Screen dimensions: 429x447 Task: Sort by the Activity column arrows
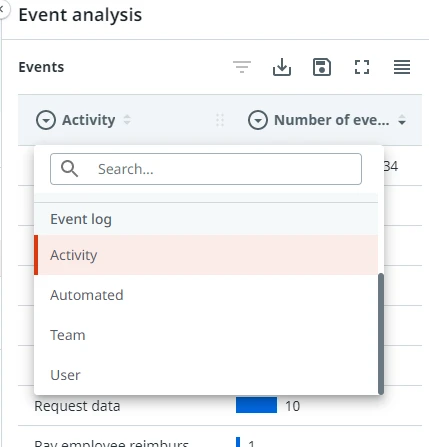[x=127, y=120]
